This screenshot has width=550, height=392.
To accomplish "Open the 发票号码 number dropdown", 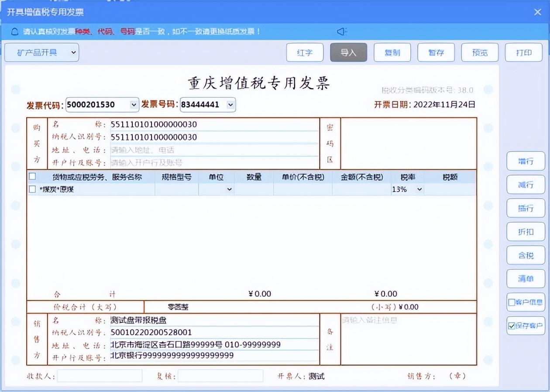I will point(230,104).
